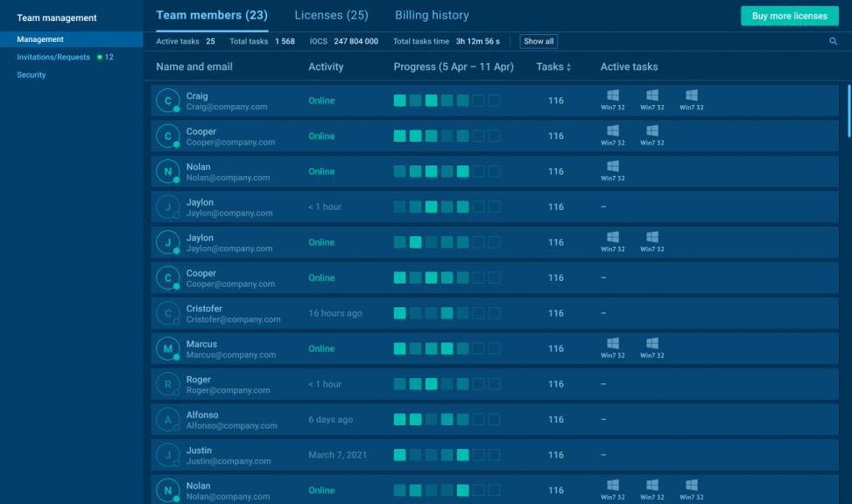The image size is (852, 504).
Task: Open the Security section
Action: point(31,74)
